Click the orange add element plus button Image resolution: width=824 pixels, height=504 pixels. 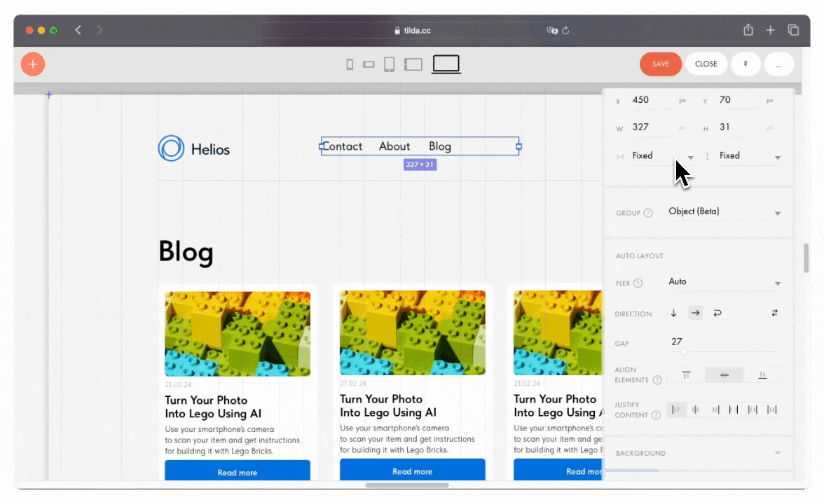pos(32,64)
